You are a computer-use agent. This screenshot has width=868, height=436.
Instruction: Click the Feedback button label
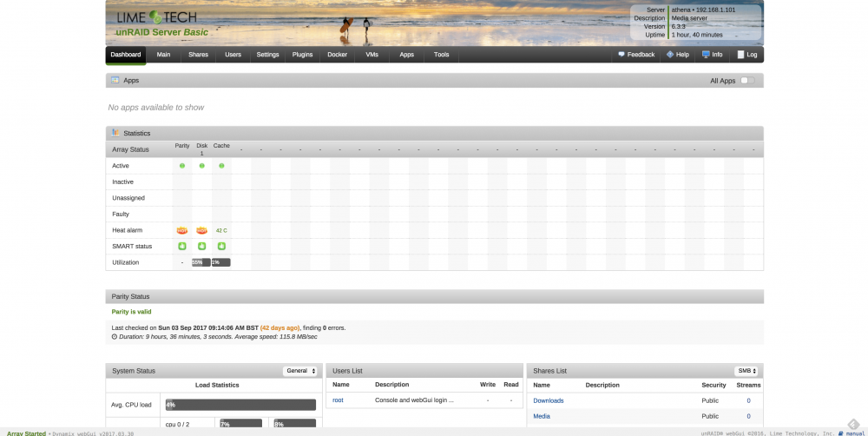(x=641, y=55)
